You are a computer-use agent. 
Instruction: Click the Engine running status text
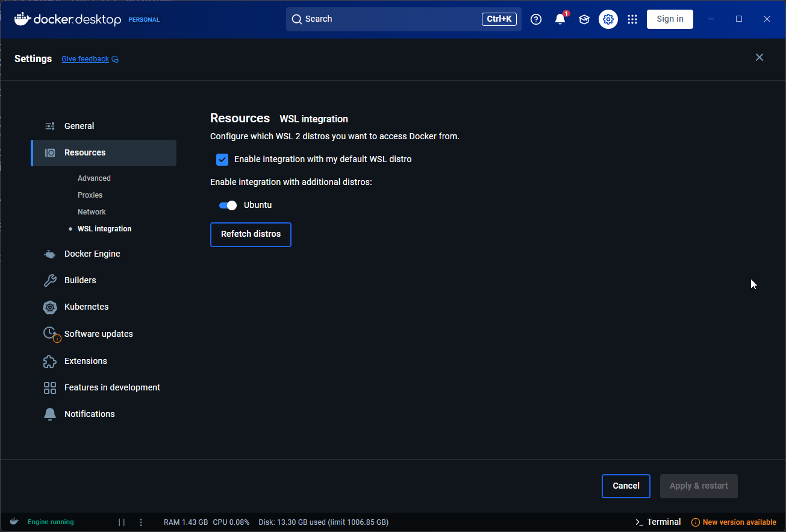click(51, 522)
